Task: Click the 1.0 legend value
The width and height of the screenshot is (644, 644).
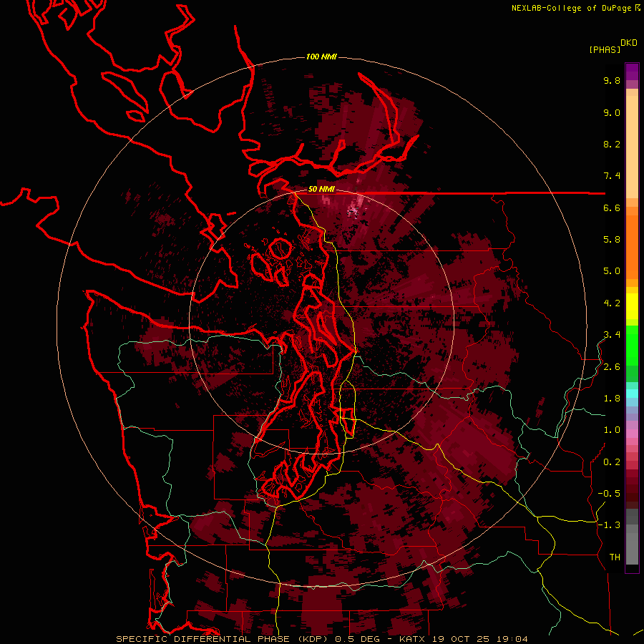Action: [612, 430]
